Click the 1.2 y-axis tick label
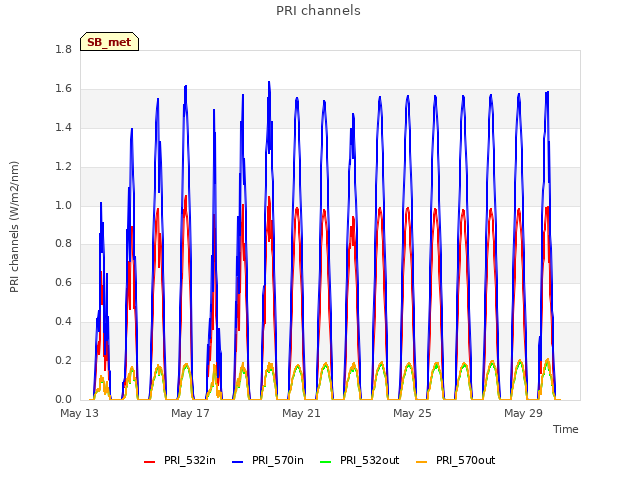640x480 pixels. 64,167
